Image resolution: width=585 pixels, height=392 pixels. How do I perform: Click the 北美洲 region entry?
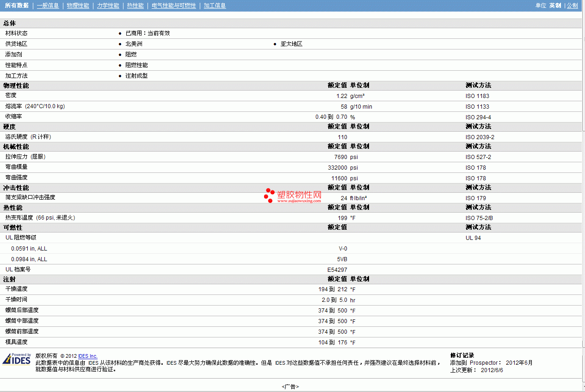[x=134, y=44]
